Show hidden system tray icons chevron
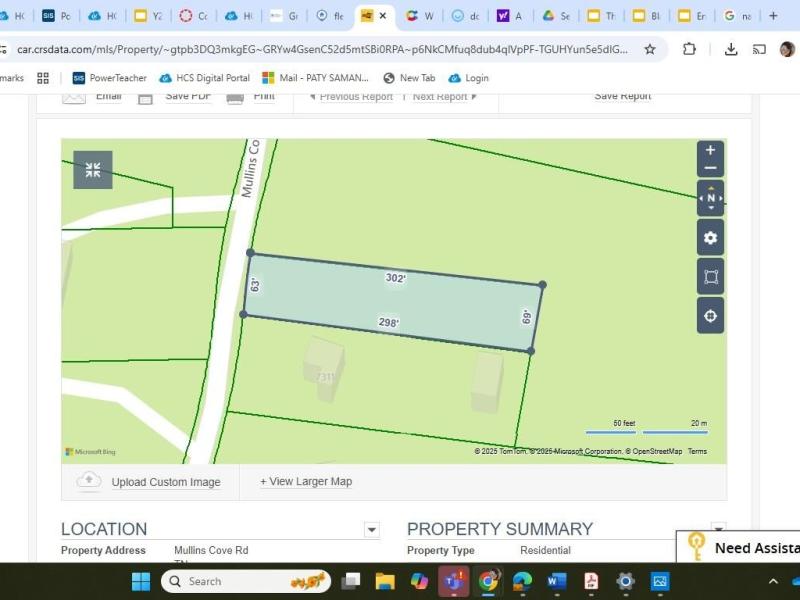Viewport: 800px width, 600px height. click(x=773, y=581)
